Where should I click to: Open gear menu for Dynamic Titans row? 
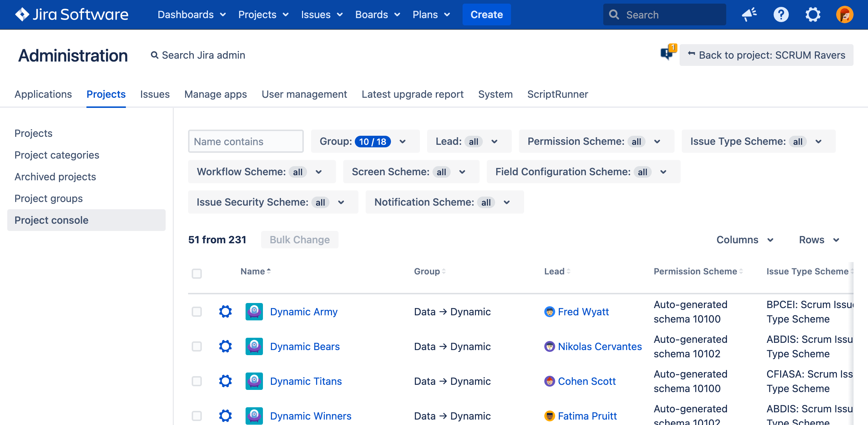(x=225, y=381)
